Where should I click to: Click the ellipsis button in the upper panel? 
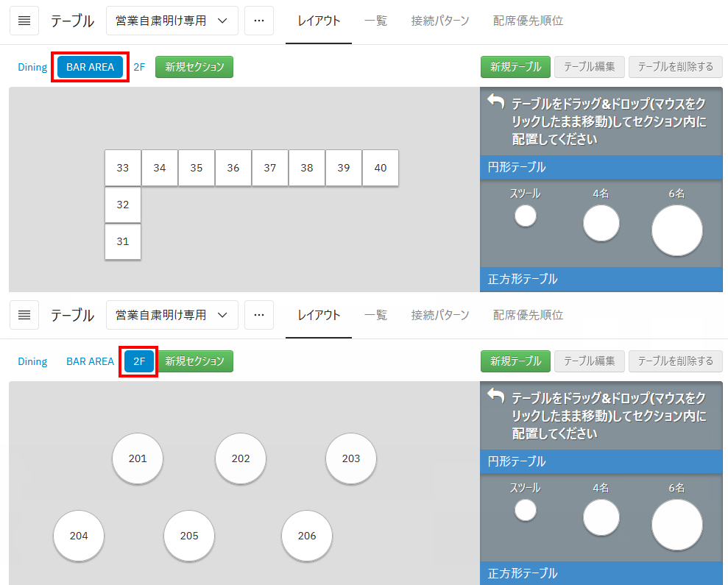pos(259,21)
